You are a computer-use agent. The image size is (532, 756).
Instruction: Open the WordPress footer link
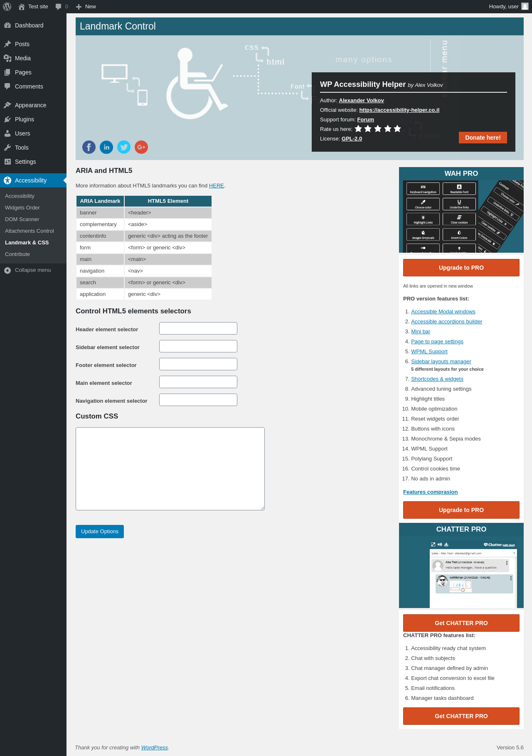pyautogui.click(x=155, y=747)
